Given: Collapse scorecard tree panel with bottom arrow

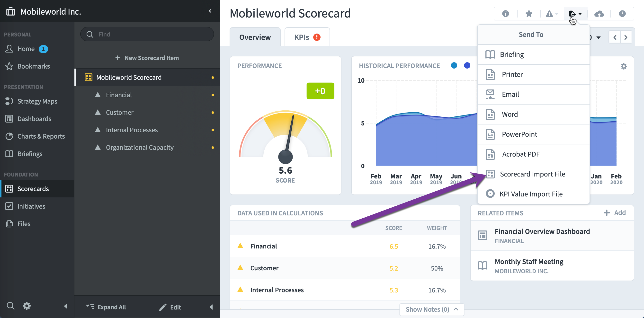Looking at the screenshot, I should pos(211,307).
